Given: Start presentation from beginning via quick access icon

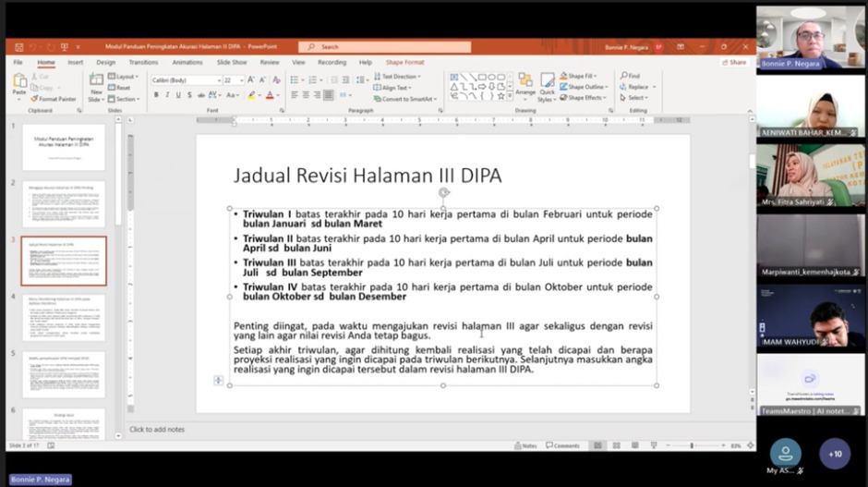Looking at the screenshot, I should [x=65, y=47].
